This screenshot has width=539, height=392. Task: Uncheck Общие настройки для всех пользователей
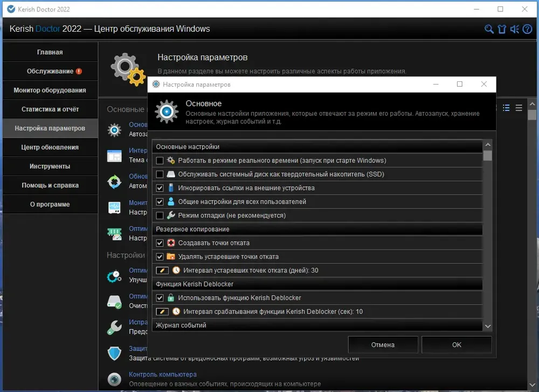[x=160, y=201]
